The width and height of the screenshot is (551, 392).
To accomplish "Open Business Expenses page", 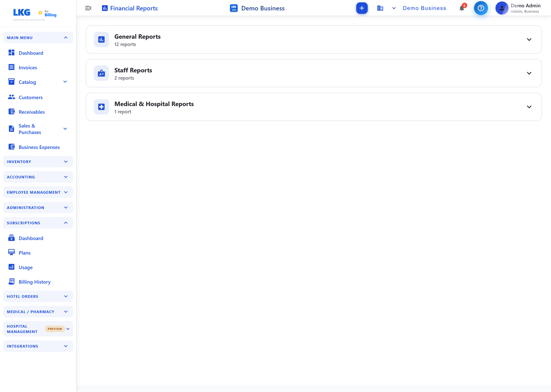I will tap(39, 147).
